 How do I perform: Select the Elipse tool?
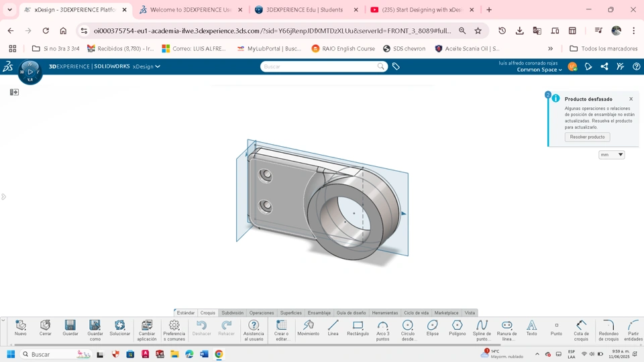(433, 326)
